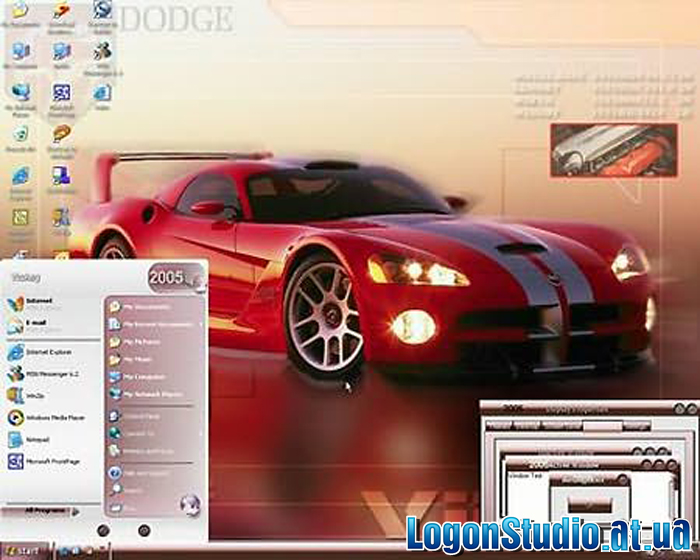Open My Computer desktop icon

pyautogui.click(x=21, y=56)
